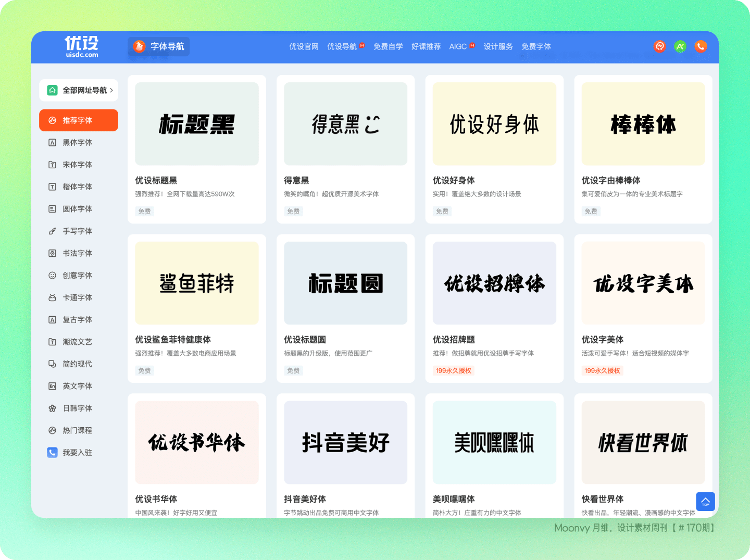This screenshot has width=750, height=560.
Task: Expand the 全部网址导航 chevron
Action: (111, 90)
